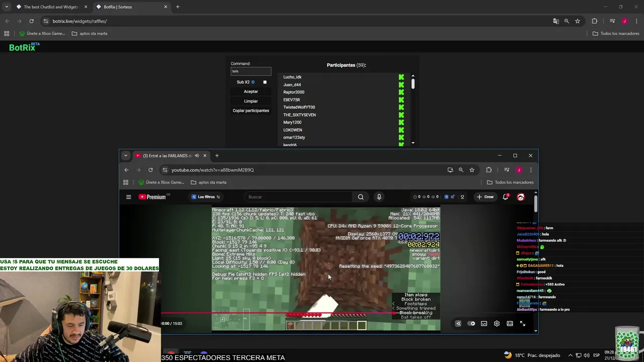Search with voice microphone icon
The width and height of the screenshot is (644, 362).
point(379,197)
